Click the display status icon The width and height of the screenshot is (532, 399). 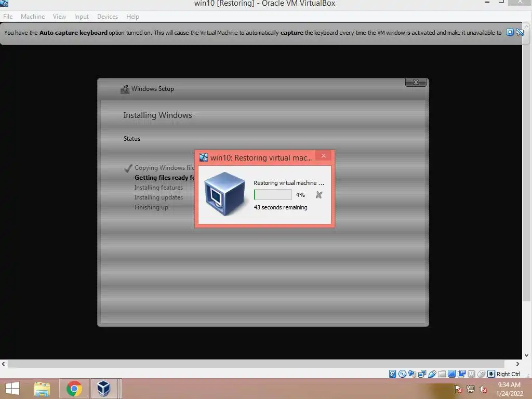[x=451, y=374]
